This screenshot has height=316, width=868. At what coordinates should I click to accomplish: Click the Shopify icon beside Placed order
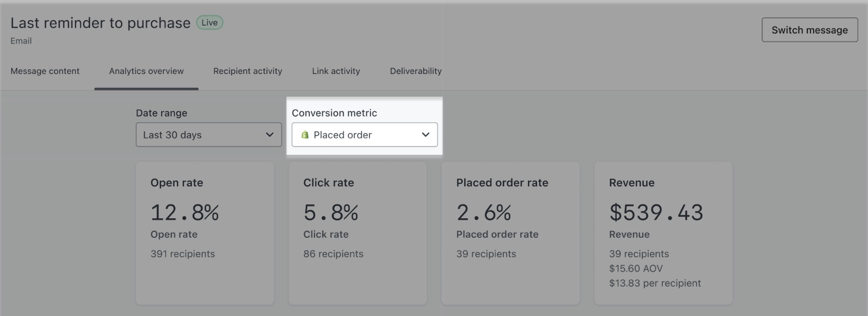(x=305, y=135)
